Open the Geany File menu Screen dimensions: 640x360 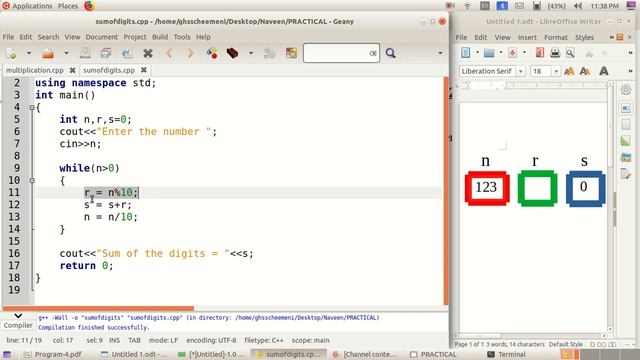tap(8, 37)
